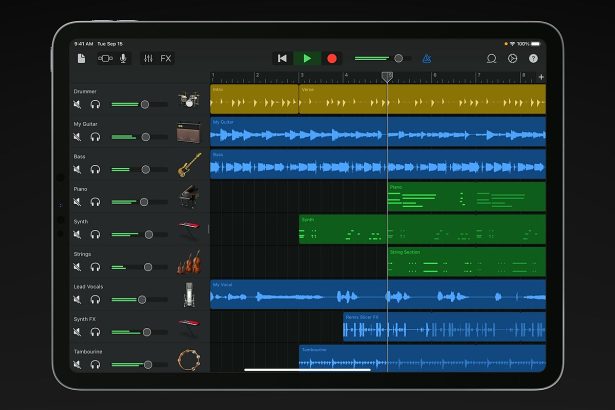Screen dimensions: 615x410
Task: Mute the Tambourine speaker icon
Action: click(x=77, y=365)
